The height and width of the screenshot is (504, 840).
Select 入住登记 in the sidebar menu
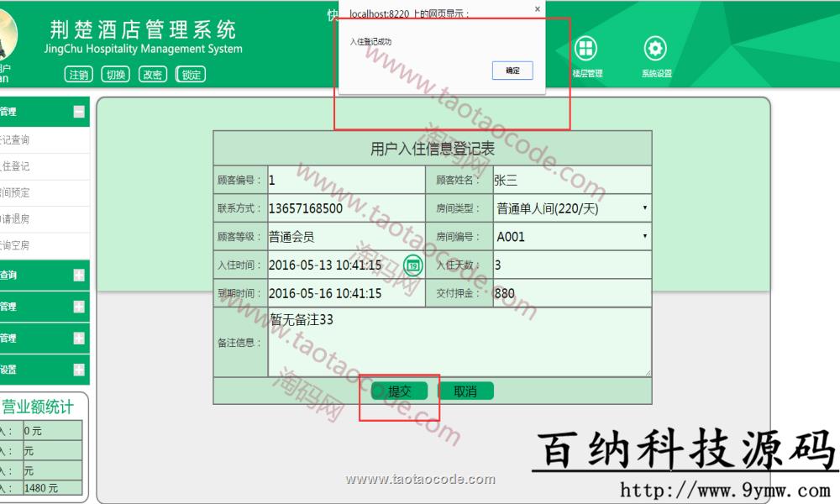(17, 166)
